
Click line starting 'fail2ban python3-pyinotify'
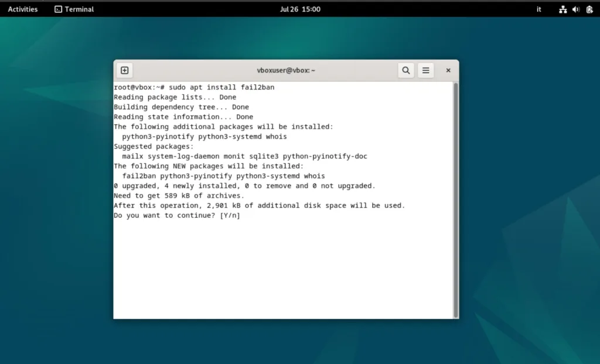[x=223, y=176]
